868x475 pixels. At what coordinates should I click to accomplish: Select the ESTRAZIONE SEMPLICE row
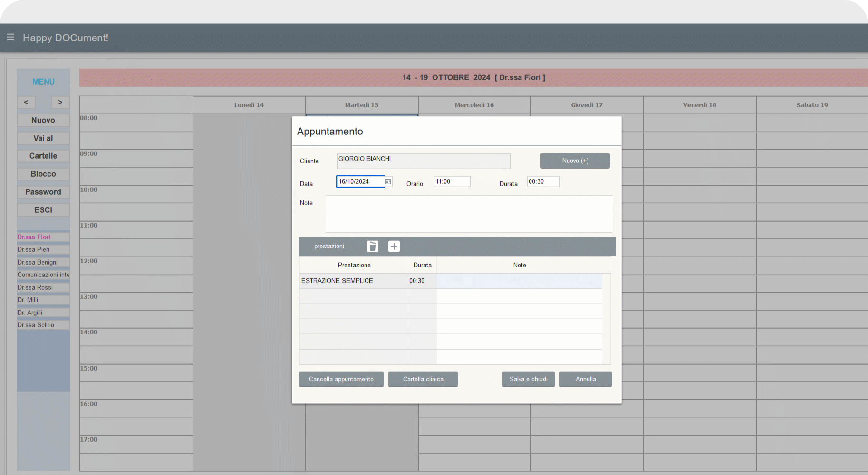353,281
